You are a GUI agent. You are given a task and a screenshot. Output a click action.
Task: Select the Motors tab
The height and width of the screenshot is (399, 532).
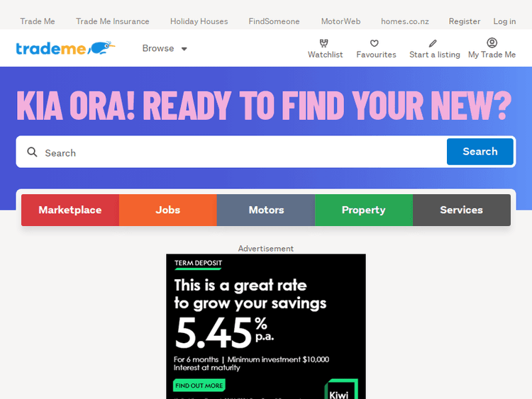pyautogui.click(x=266, y=210)
